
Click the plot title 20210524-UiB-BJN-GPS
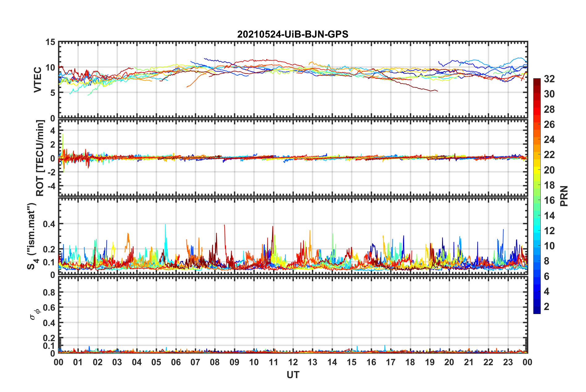tap(293, 34)
